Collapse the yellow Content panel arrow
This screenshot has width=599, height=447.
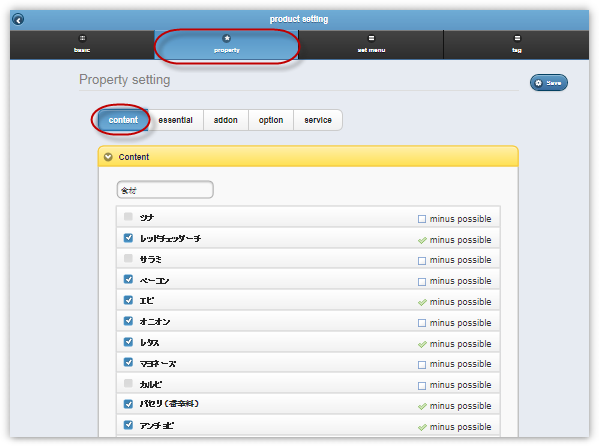[108, 157]
